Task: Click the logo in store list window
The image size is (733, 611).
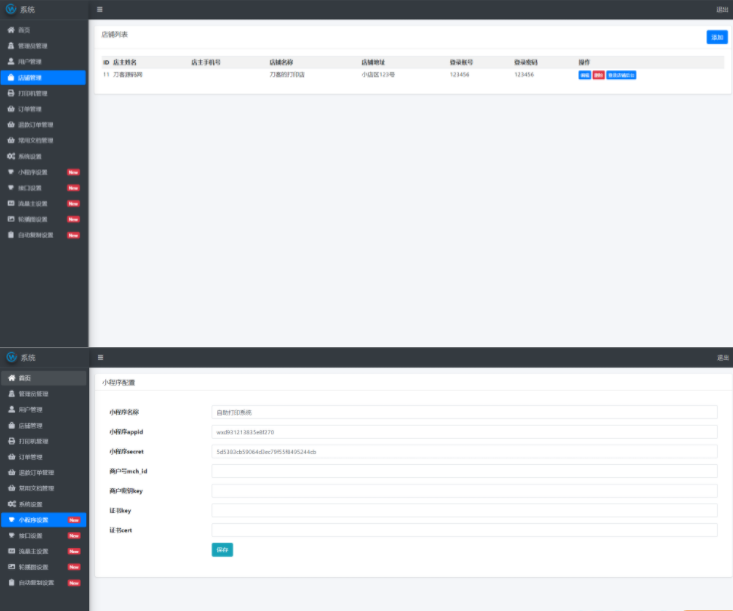Action: tap(11, 9)
